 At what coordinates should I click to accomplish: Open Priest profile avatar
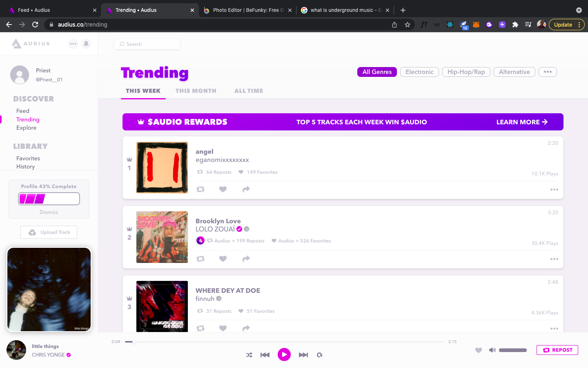[x=20, y=75]
